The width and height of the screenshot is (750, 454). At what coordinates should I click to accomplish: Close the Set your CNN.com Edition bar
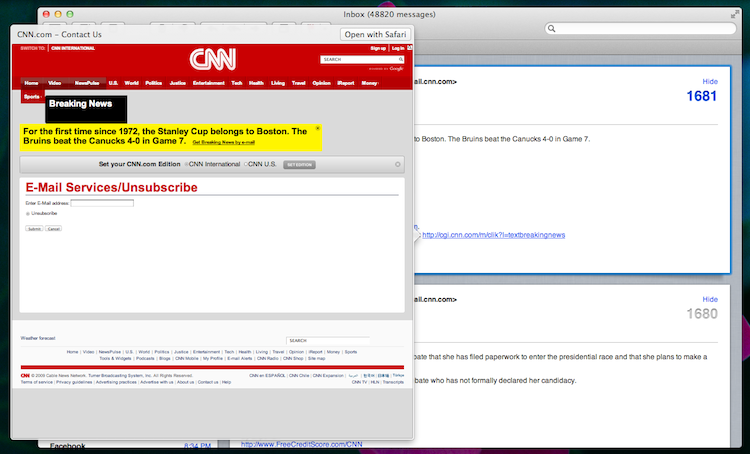[x=397, y=164]
